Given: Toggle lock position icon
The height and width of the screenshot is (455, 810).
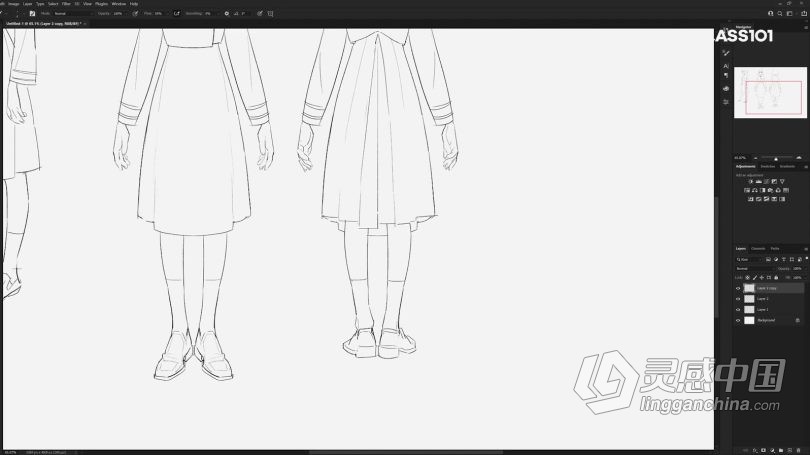Looking at the screenshot, I should point(761,278).
